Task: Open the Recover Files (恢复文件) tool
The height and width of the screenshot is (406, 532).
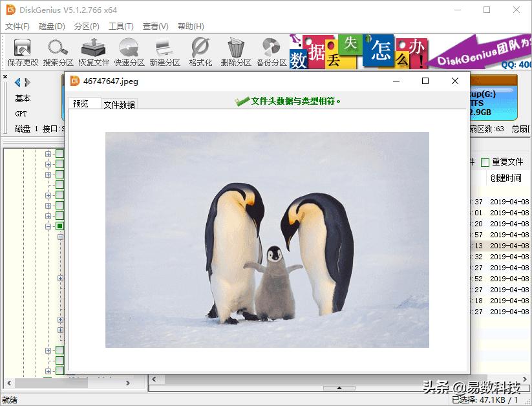Action: click(x=94, y=52)
